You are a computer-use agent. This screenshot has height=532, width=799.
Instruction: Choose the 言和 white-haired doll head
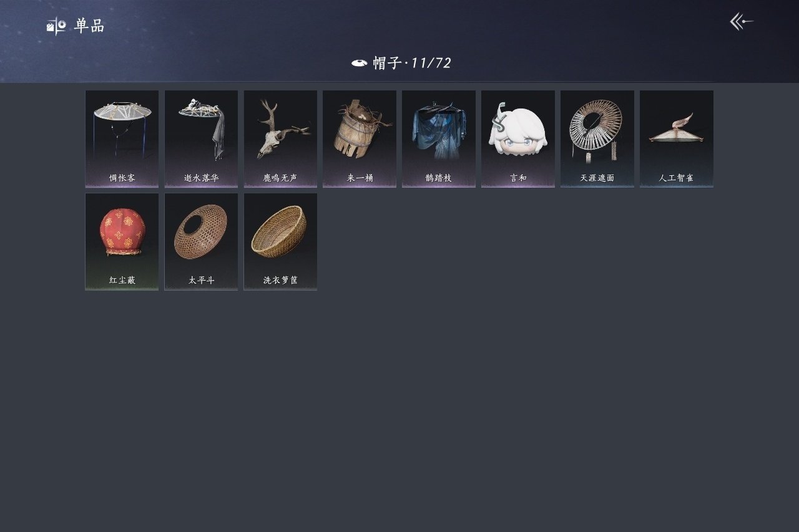518,138
